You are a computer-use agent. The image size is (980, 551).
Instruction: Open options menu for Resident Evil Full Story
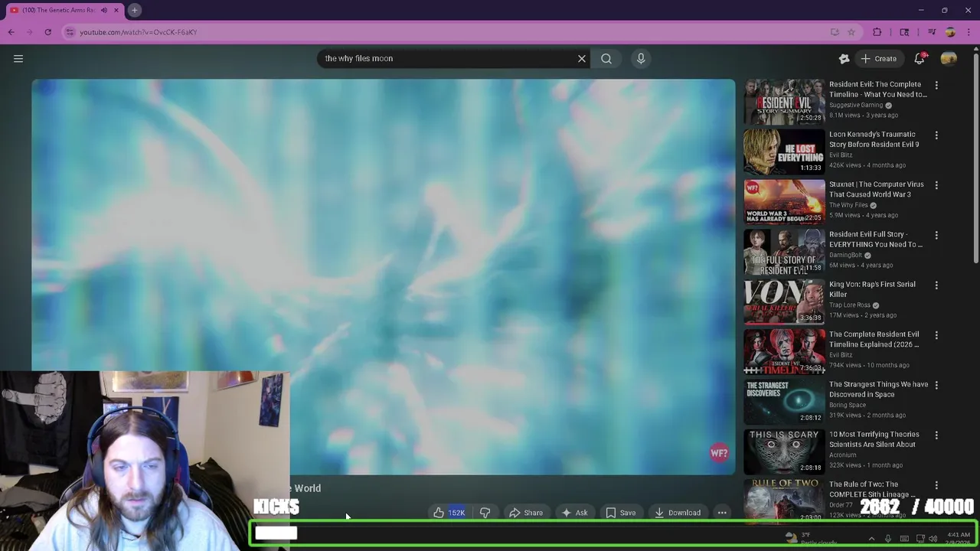(x=936, y=235)
